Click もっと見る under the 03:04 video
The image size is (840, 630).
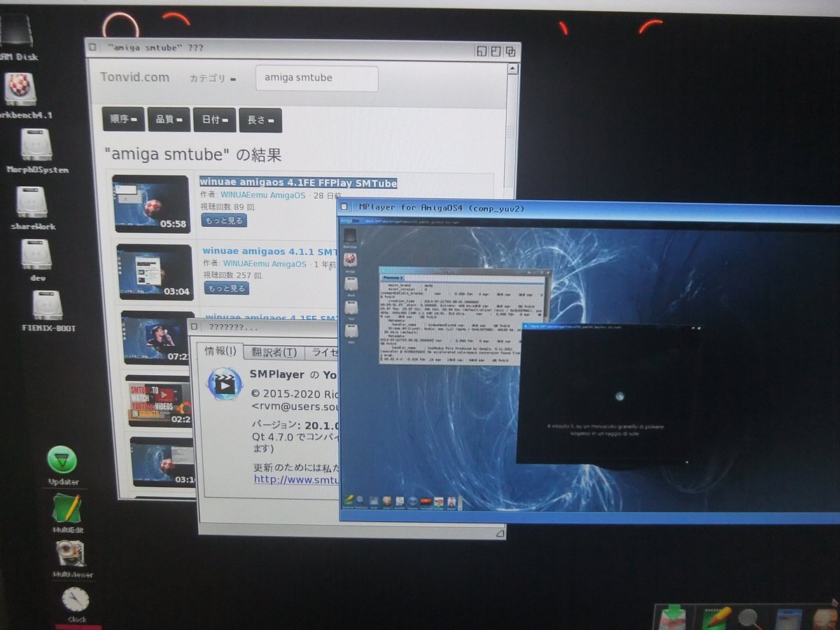(x=227, y=288)
